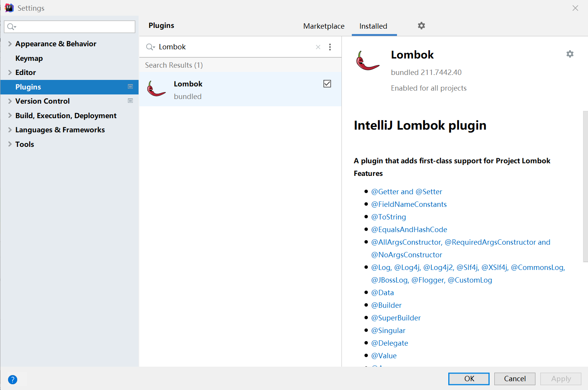Open the plugin search options menu
588x390 pixels.
click(x=330, y=47)
